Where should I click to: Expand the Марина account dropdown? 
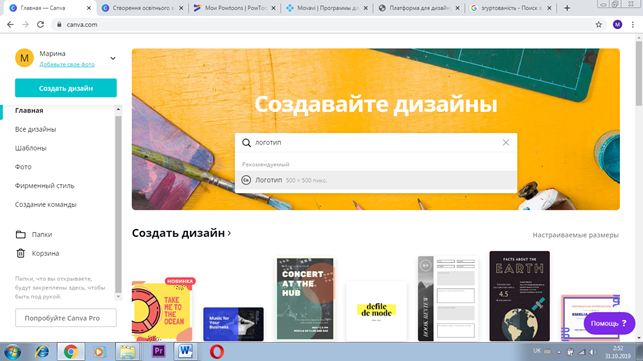pos(113,58)
